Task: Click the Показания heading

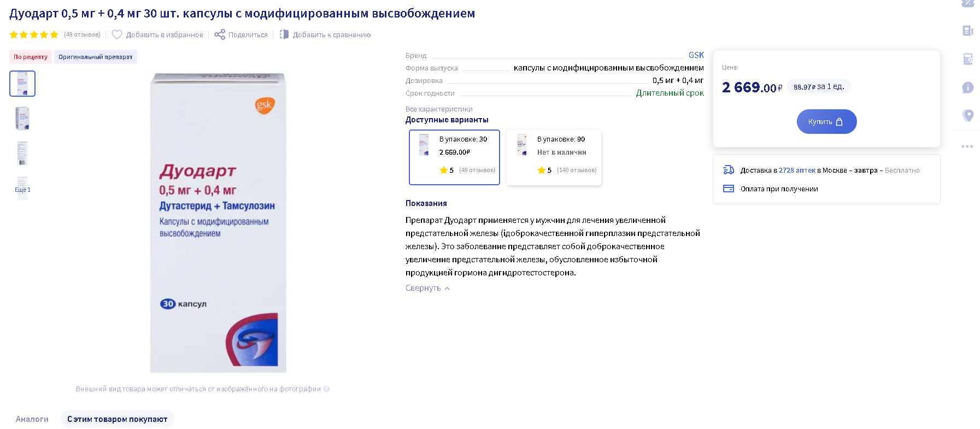Action: coord(426,203)
